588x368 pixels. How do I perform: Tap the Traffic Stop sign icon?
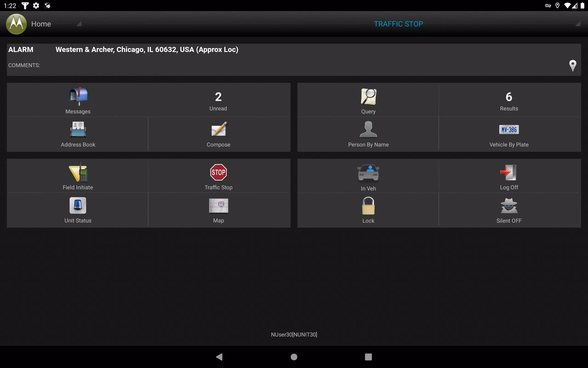pos(218,172)
